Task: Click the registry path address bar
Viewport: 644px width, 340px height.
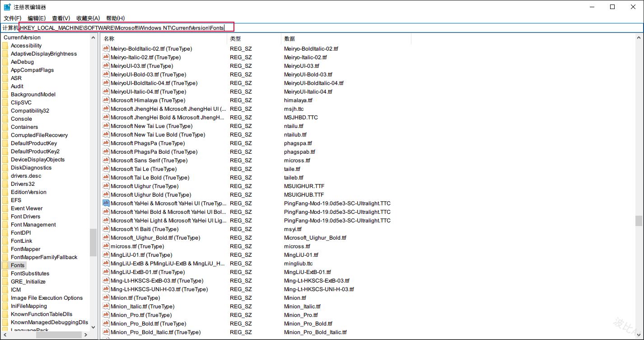Action: point(322,28)
